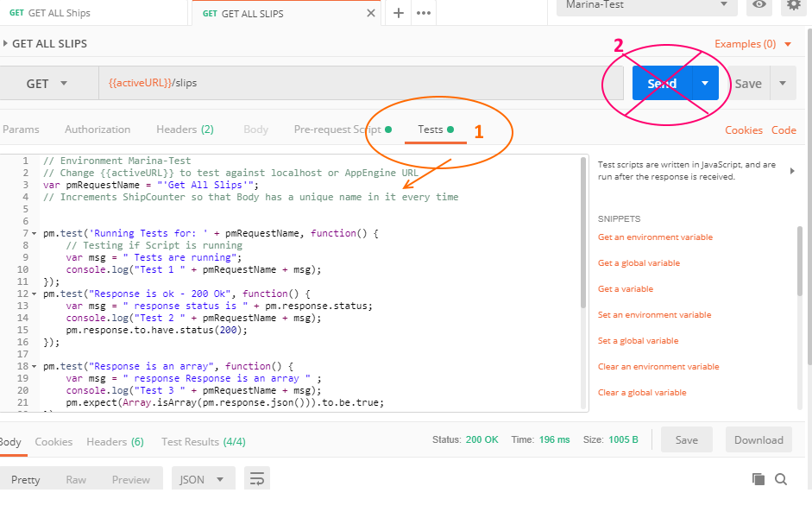Open the Marina-Test environment dropdown

647,5
